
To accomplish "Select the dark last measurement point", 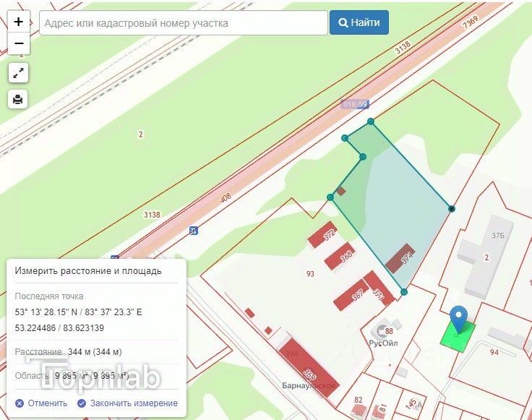I will (x=452, y=209).
